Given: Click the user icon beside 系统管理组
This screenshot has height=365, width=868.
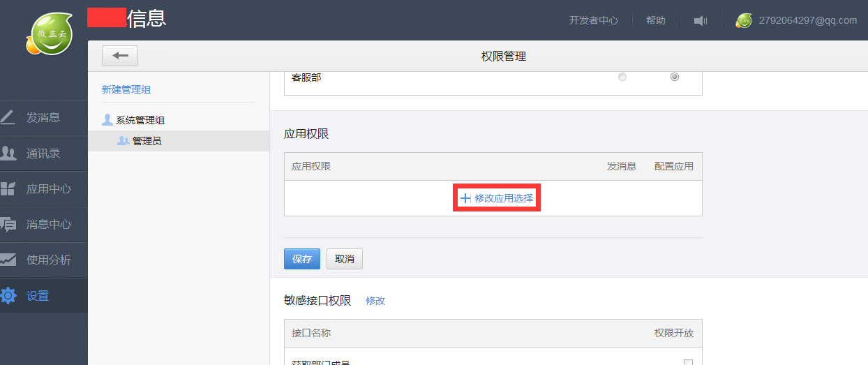Looking at the screenshot, I should pyautogui.click(x=107, y=119).
